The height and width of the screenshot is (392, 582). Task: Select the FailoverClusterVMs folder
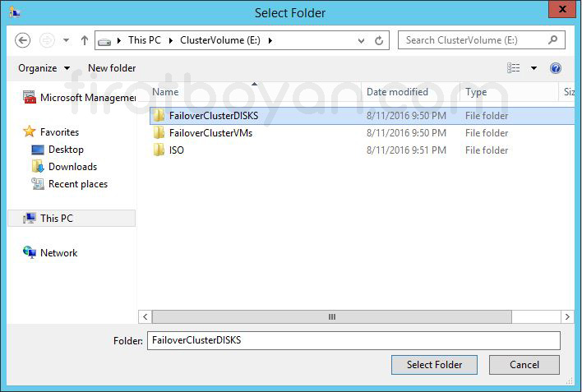coord(210,133)
